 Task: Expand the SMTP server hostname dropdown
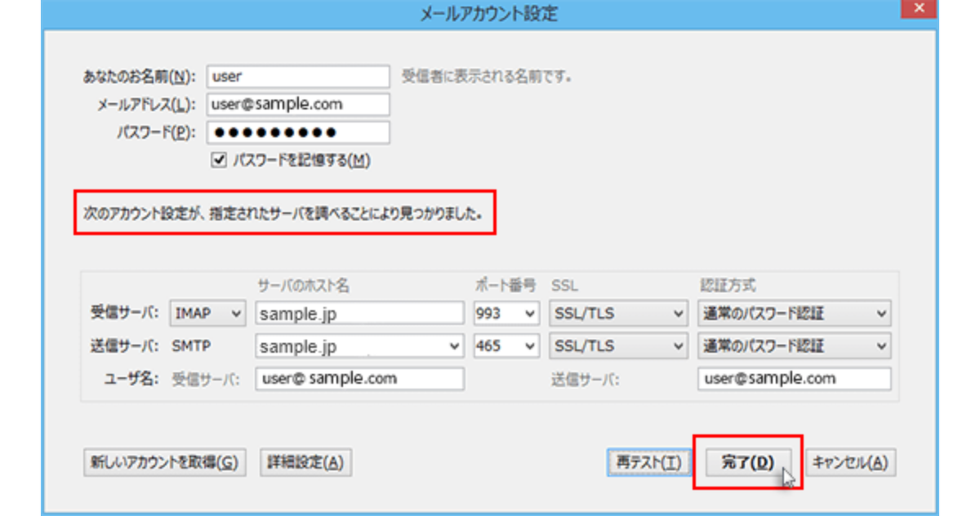tap(455, 346)
